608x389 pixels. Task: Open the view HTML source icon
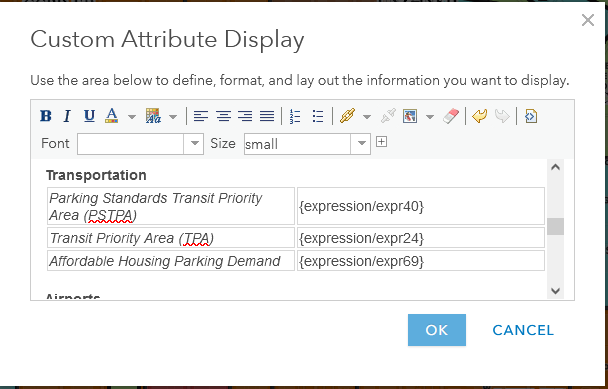531,116
